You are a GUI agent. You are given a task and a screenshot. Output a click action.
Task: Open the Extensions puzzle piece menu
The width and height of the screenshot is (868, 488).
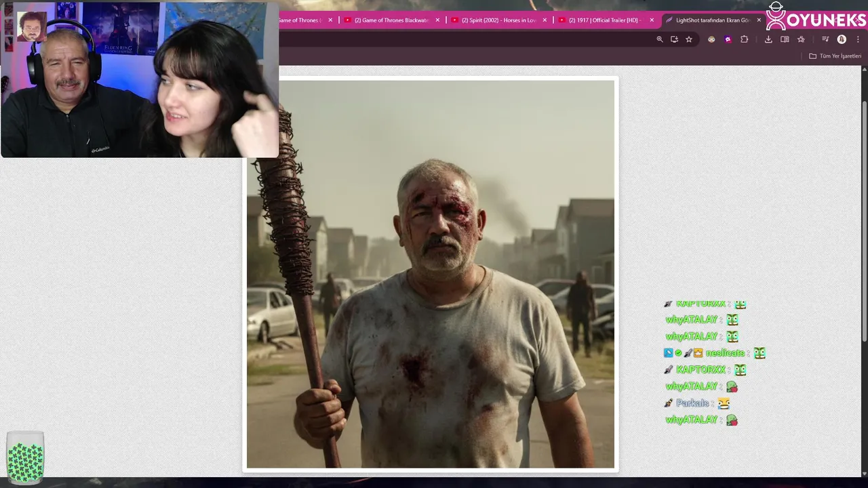click(x=744, y=39)
